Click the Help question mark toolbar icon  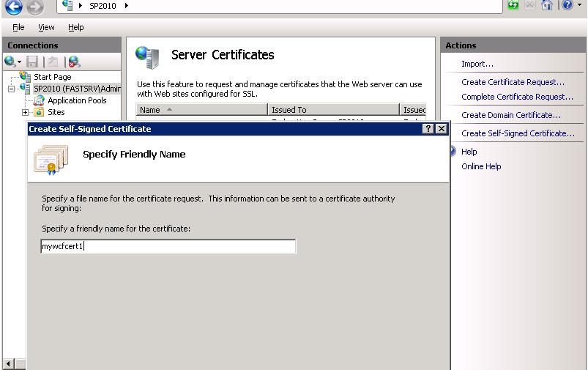tap(567, 5)
